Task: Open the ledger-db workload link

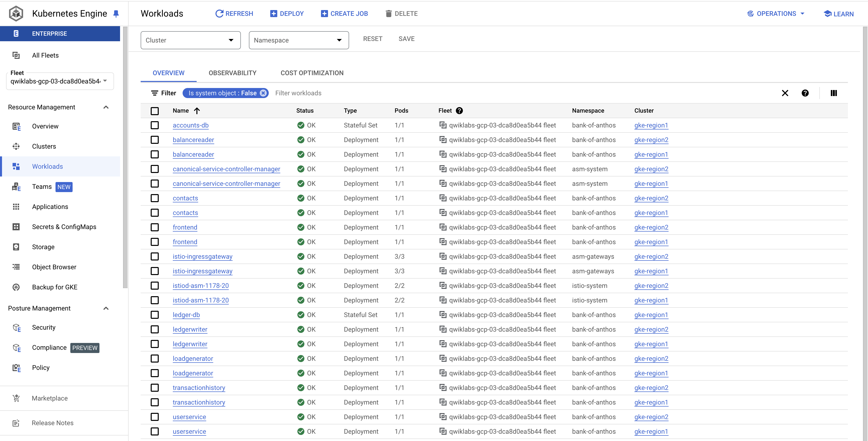Action: 186,315
